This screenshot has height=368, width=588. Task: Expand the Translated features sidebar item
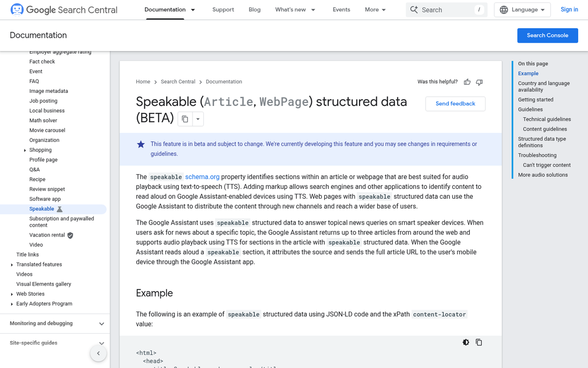coord(12,264)
